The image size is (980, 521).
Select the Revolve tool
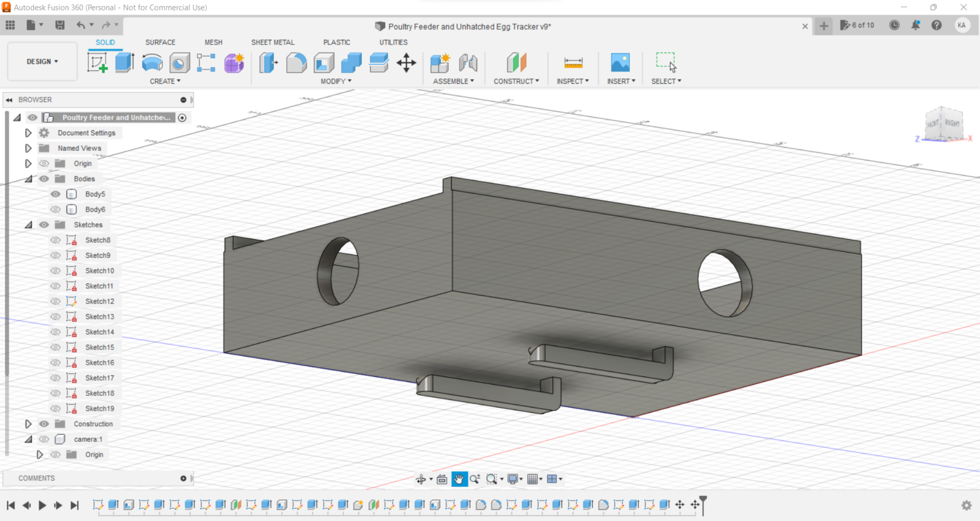coord(152,63)
